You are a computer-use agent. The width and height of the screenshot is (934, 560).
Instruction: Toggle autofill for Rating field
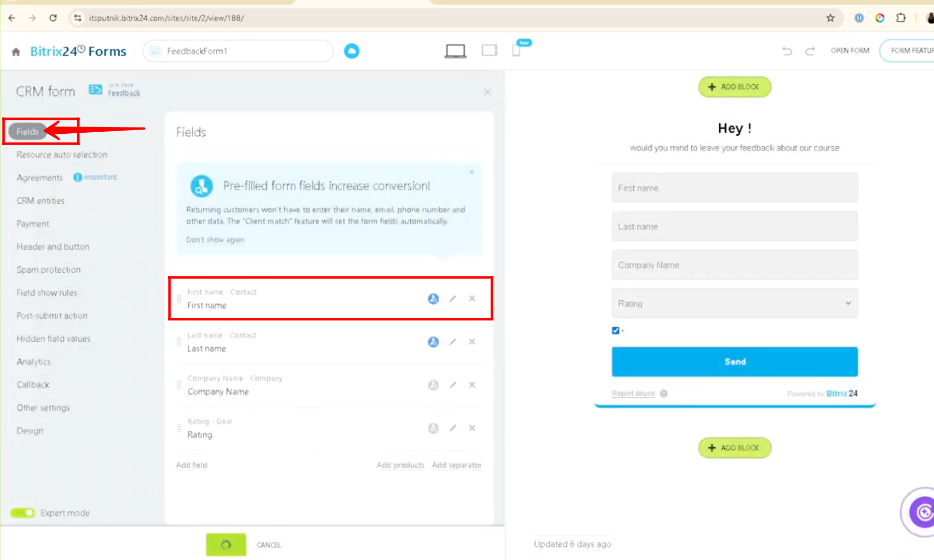433,428
